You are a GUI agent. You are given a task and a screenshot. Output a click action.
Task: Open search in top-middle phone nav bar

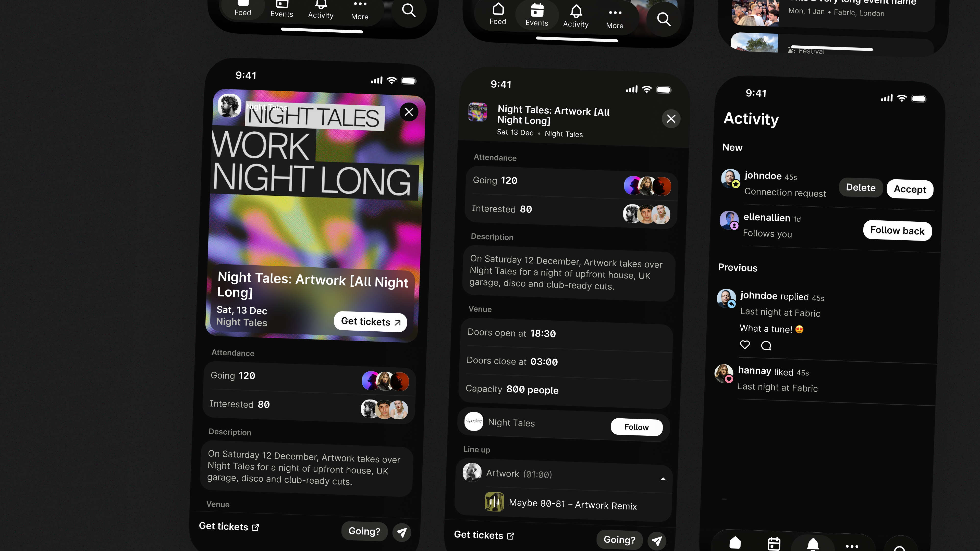pos(664,19)
